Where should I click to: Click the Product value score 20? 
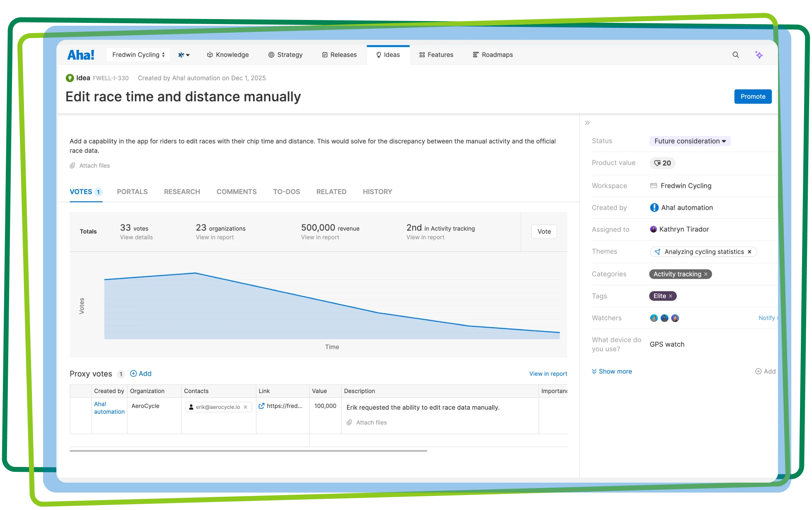point(662,163)
